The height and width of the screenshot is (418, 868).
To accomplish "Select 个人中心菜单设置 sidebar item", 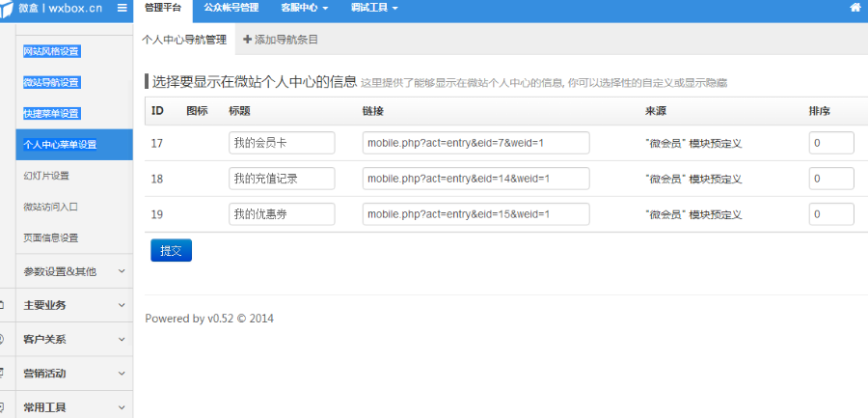I will 74,145.
